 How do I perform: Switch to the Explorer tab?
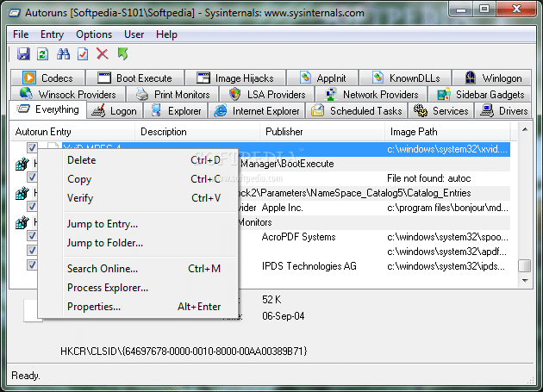[175, 111]
